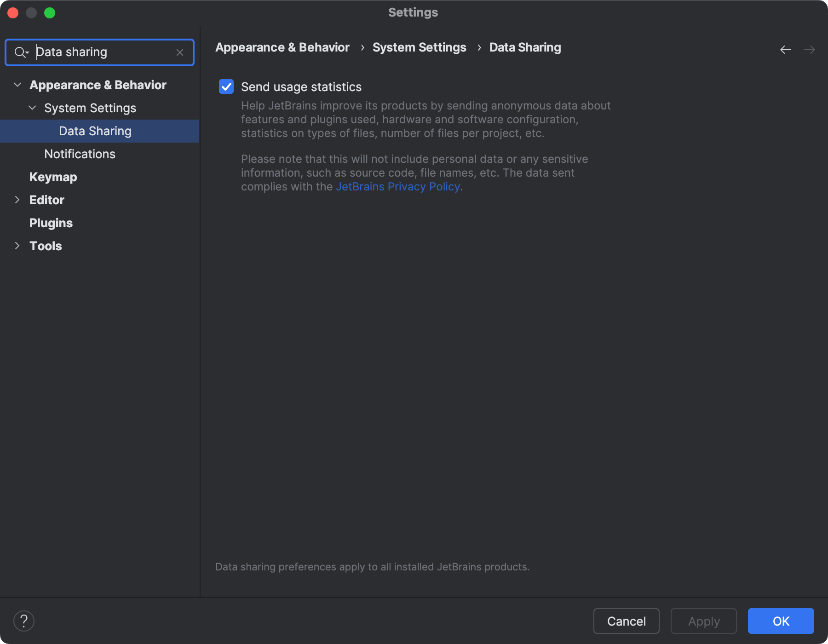Select Data Sharing in the settings tree
The height and width of the screenshot is (644, 828).
[x=95, y=131]
